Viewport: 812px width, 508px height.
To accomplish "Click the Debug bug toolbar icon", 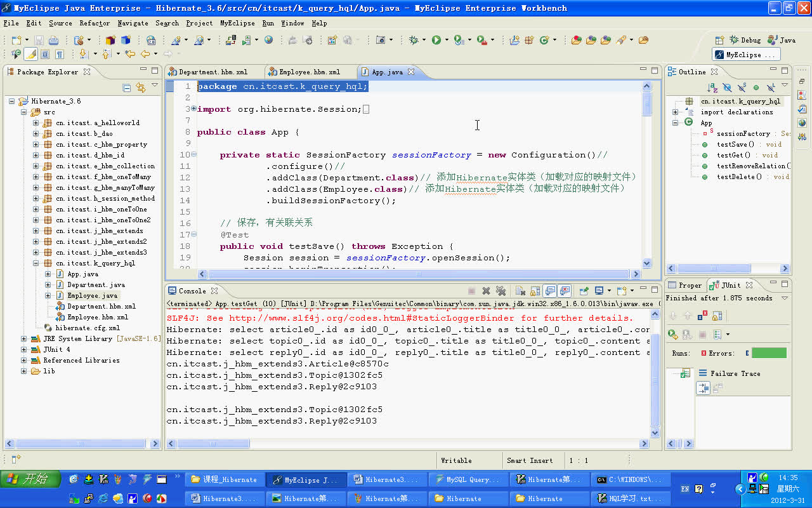I will 414,40.
